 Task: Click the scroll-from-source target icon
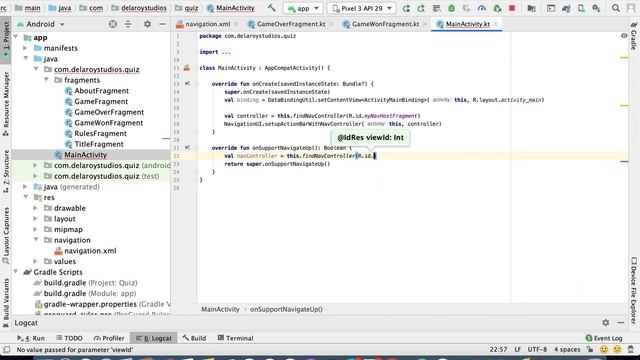113,24
